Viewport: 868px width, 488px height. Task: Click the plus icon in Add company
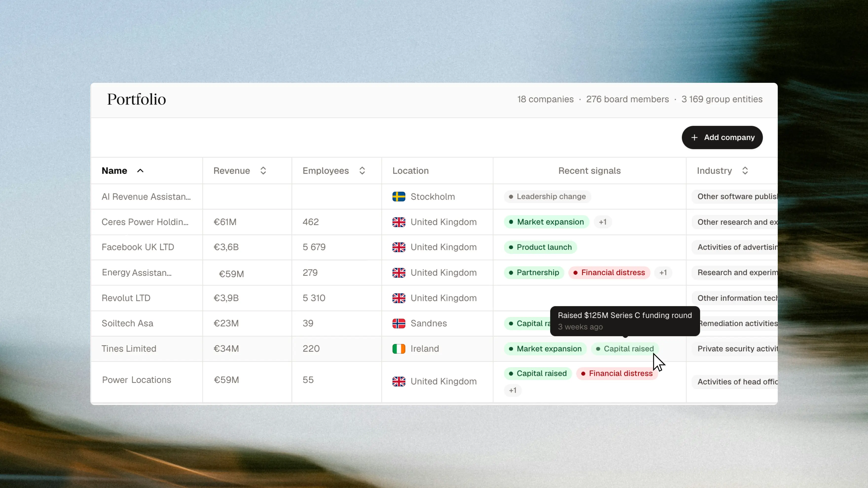pos(694,138)
